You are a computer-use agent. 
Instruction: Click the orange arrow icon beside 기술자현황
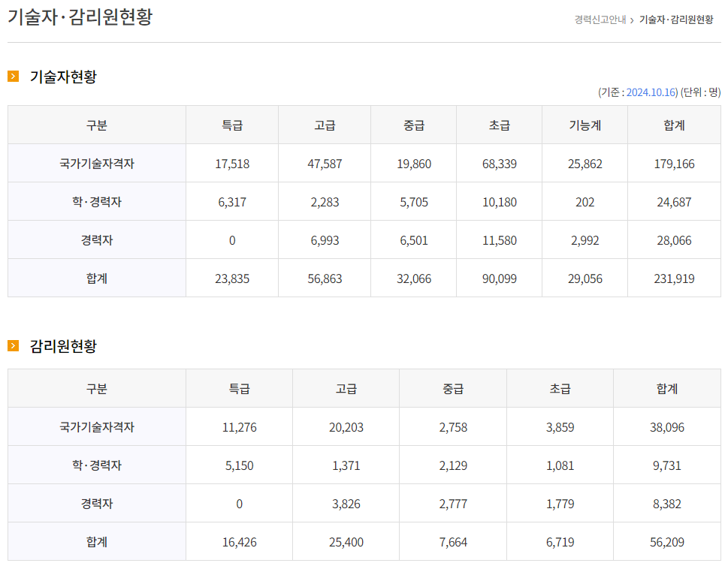click(13, 76)
